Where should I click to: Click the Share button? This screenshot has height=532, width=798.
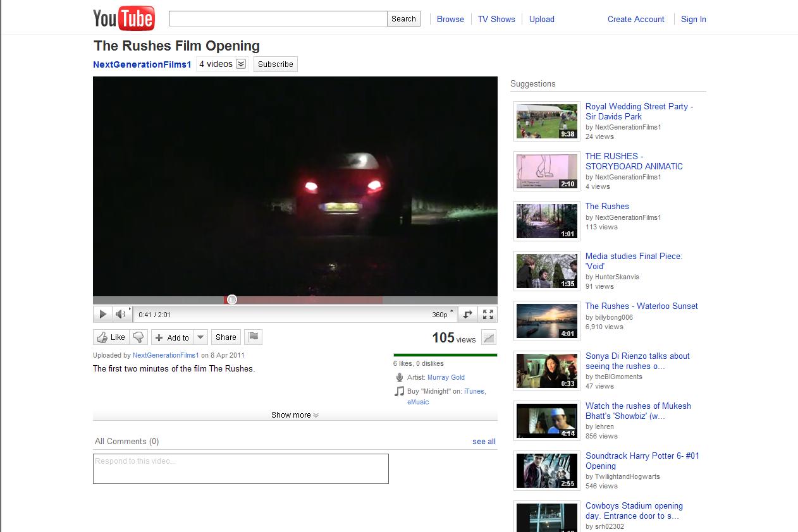pyautogui.click(x=226, y=337)
